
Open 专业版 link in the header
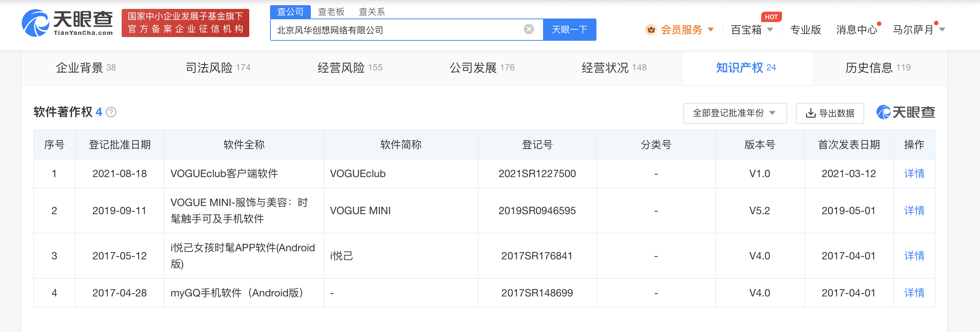(x=805, y=29)
